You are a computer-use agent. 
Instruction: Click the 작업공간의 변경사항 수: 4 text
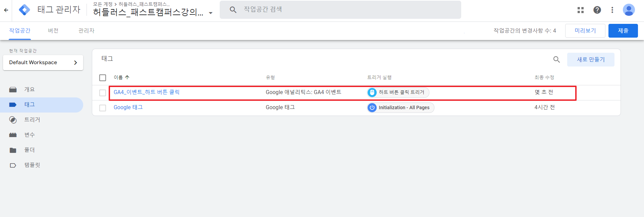pos(525,31)
